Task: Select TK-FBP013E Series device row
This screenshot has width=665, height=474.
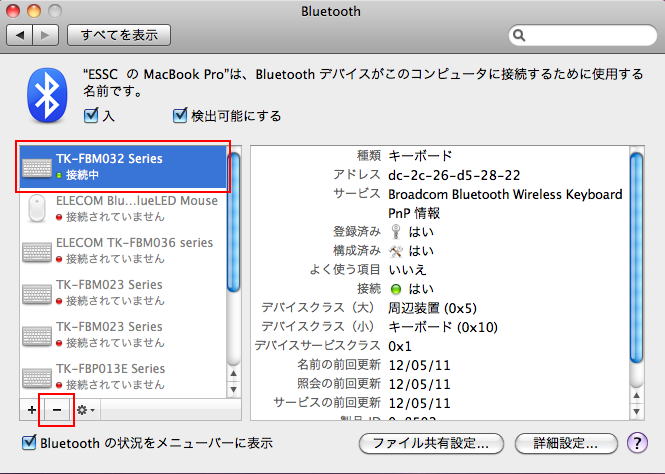Action: (123, 377)
